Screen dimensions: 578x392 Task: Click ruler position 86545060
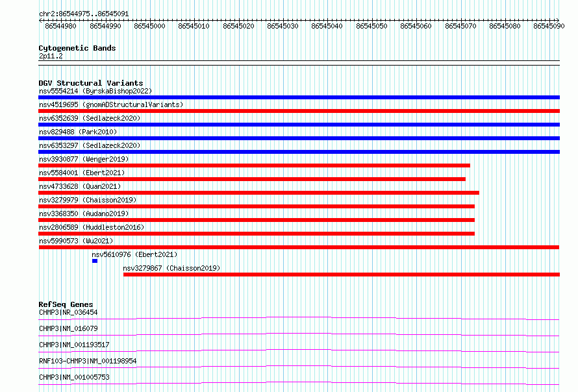tap(416, 26)
